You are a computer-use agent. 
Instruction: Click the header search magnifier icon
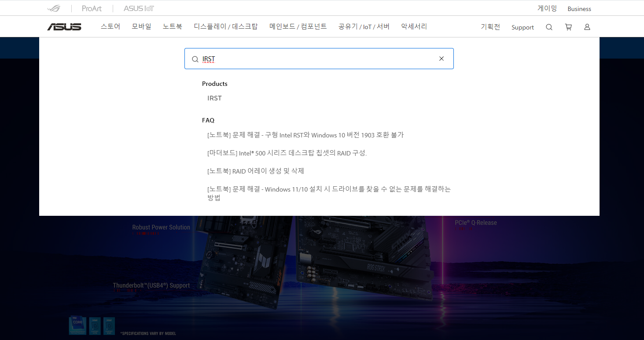tap(549, 27)
